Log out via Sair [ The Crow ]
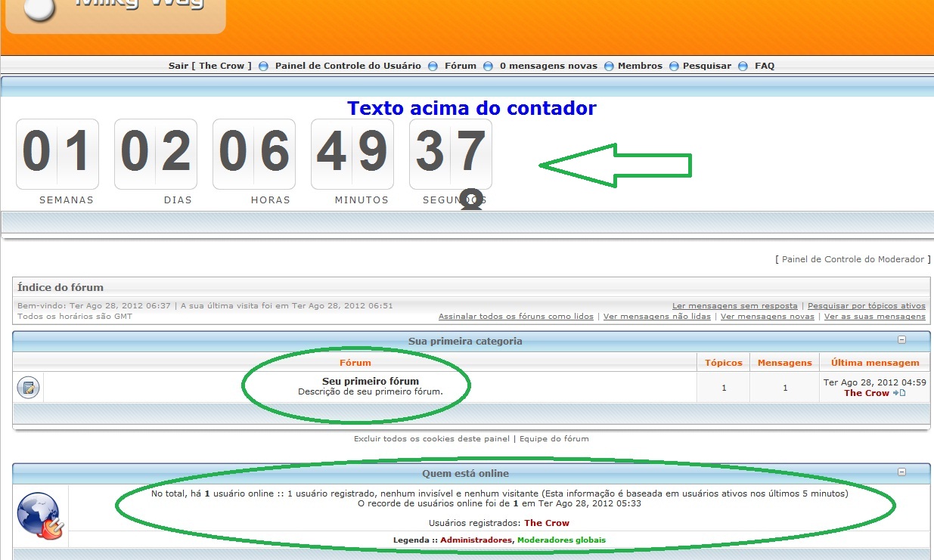This screenshot has height=560, width=934. click(209, 66)
